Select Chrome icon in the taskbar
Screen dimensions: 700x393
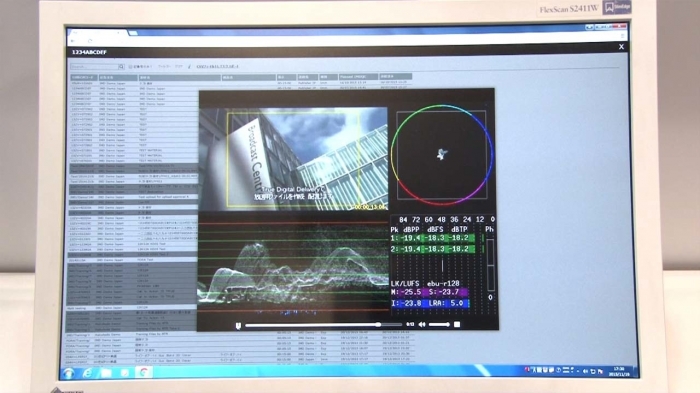[x=144, y=372]
